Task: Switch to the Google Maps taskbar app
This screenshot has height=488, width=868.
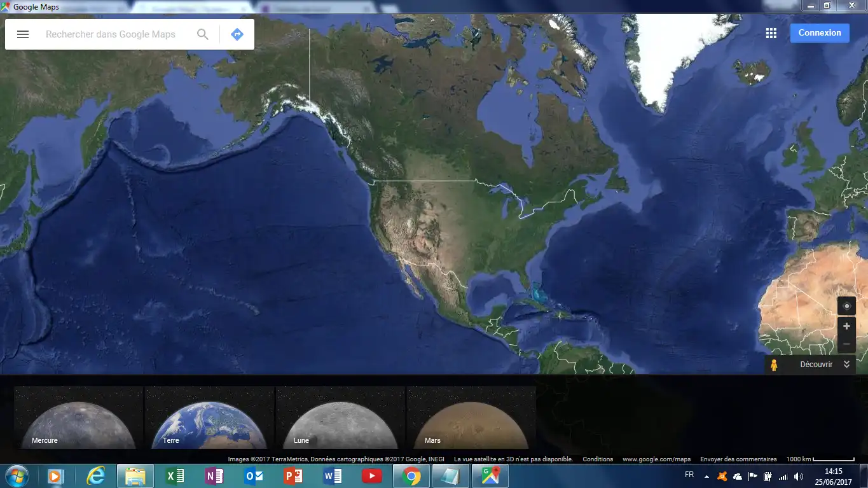Action: point(490,476)
